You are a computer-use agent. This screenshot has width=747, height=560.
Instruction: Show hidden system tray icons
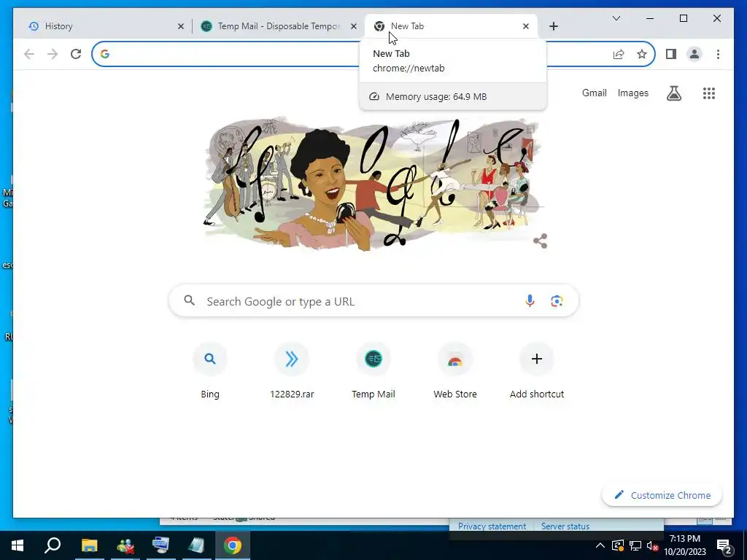point(600,545)
